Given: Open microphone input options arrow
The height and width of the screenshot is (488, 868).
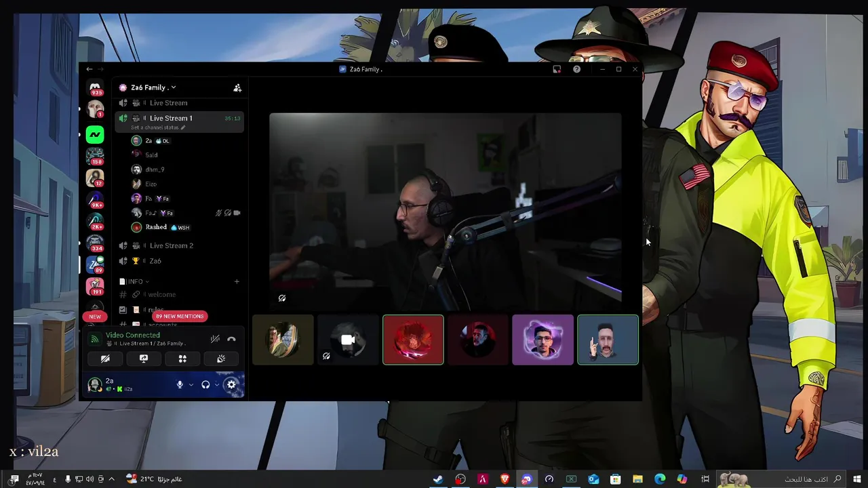Looking at the screenshot, I should tap(191, 385).
